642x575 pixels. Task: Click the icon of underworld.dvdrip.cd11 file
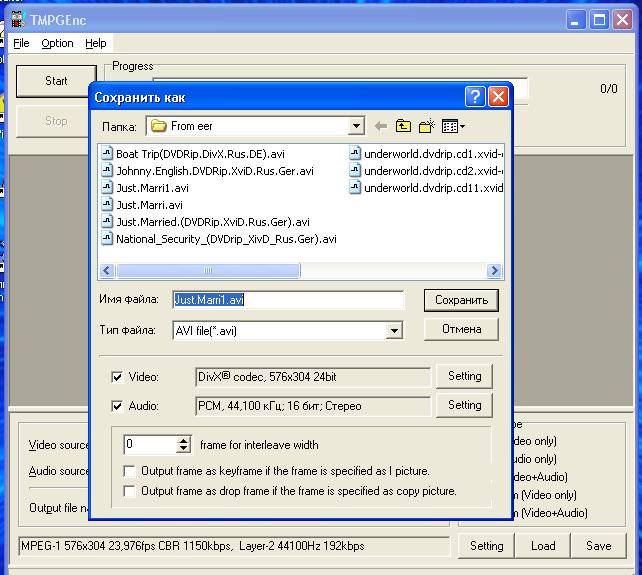click(355, 188)
